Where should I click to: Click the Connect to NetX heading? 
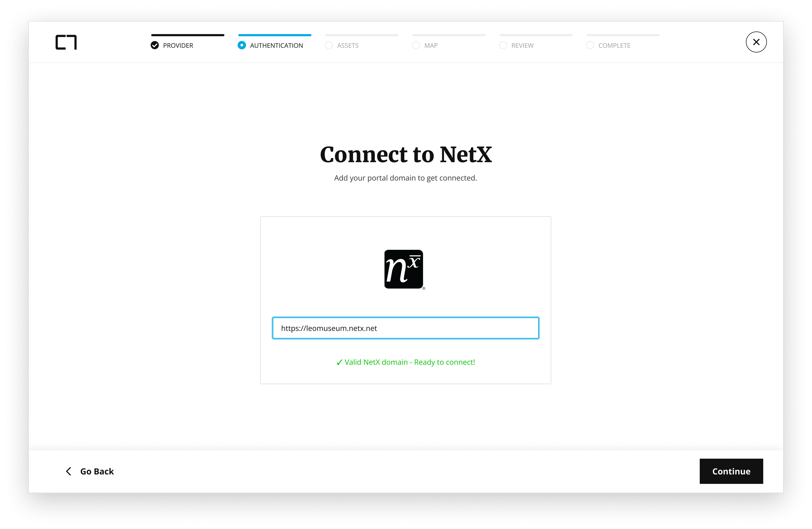point(406,155)
